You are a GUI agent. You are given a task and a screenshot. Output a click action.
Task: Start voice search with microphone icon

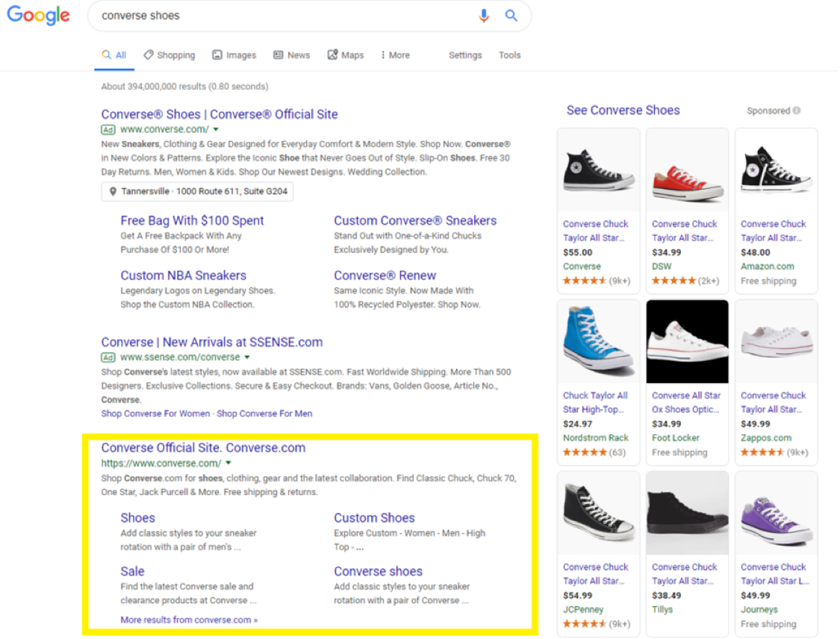(484, 16)
